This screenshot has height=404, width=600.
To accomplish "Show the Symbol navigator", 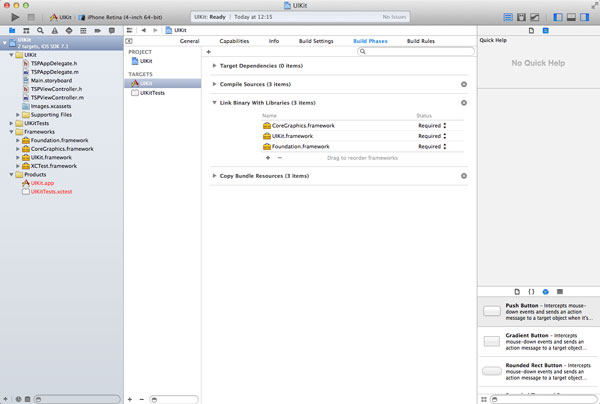I will 26,30.
